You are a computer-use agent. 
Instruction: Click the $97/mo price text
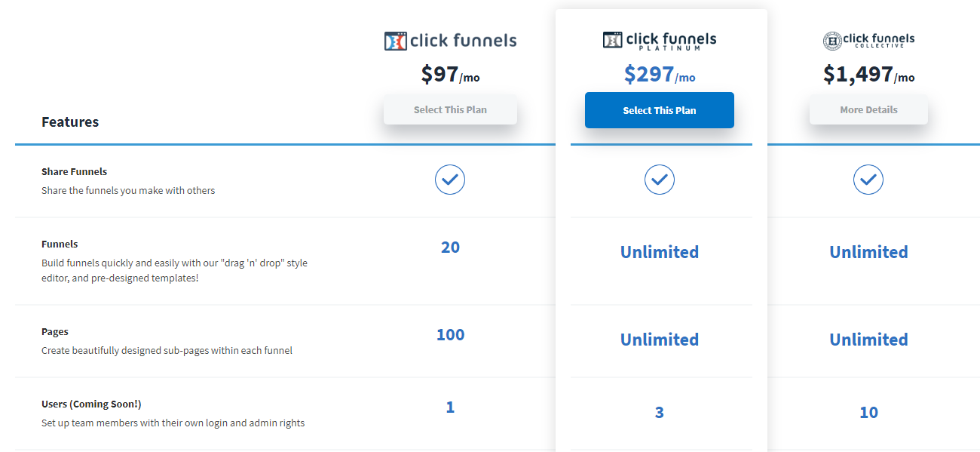coord(450,75)
